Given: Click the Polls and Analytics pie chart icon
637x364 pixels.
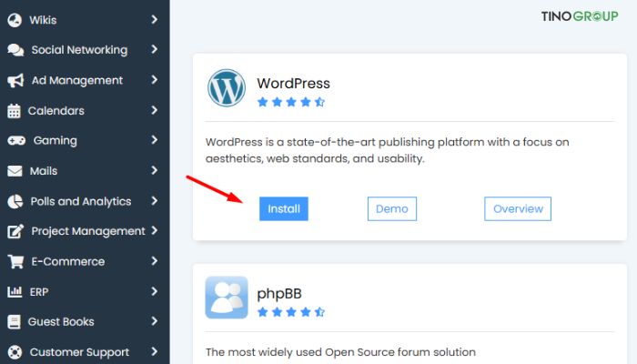Looking at the screenshot, I should click(15, 201).
